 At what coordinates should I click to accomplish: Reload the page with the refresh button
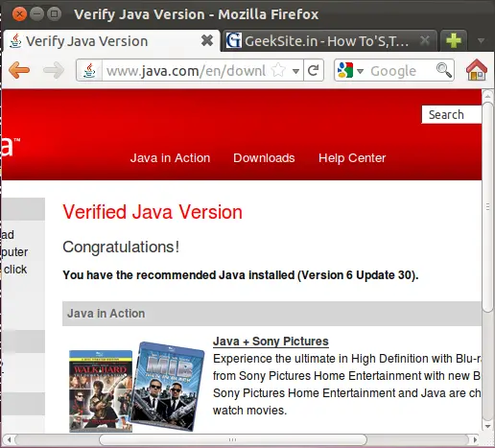[314, 70]
